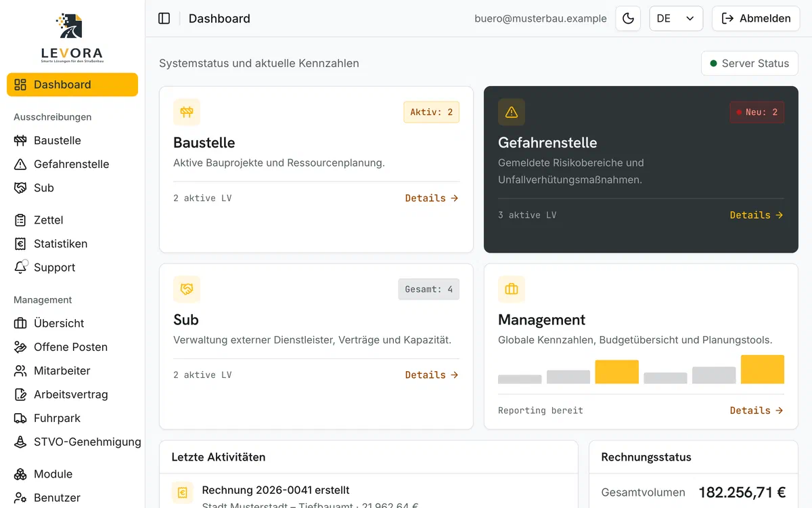
Task: Click the 'Aktiv: 2' badge
Action: pyautogui.click(x=432, y=112)
